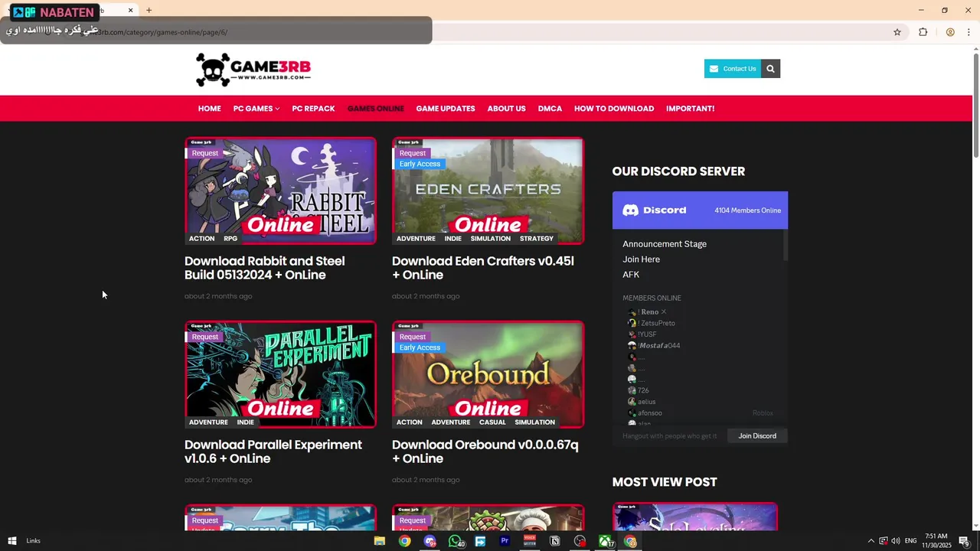
Task: Click the Discord widget inner scrollbar
Action: click(x=785, y=246)
